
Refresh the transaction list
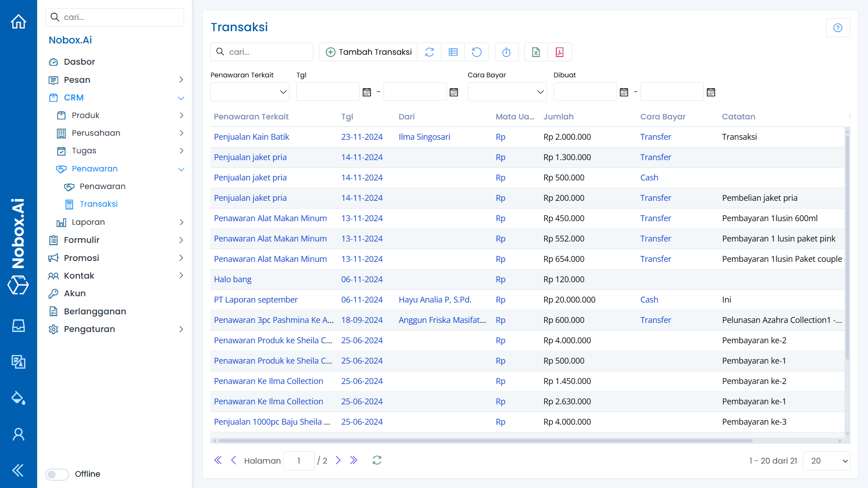pyautogui.click(x=429, y=52)
